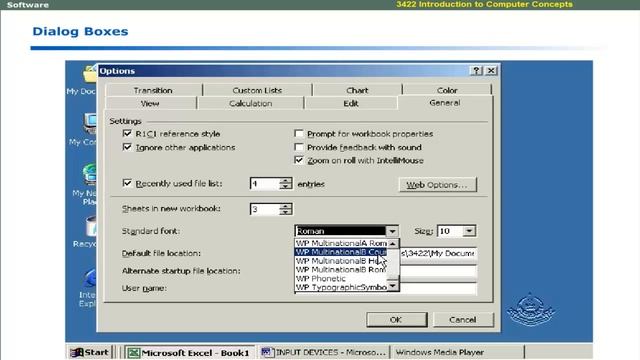The width and height of the screenshot is (640, 360).
Task: Select WP MultinationalB Helve font
Action: tap(341, 261)
